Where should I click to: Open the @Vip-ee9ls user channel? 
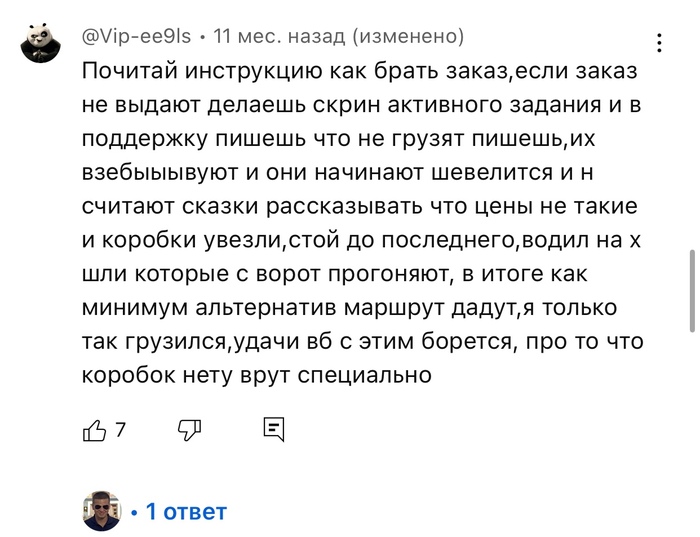point(137,37)
